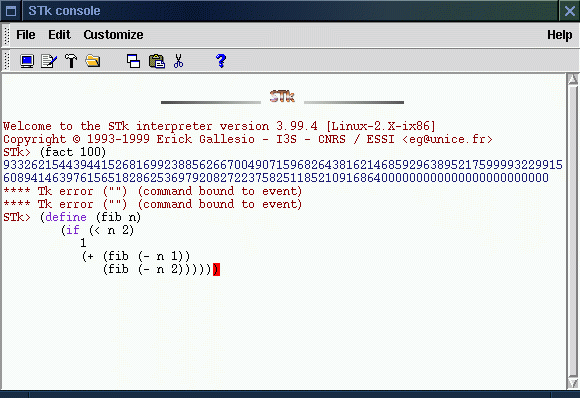This screenshot has width=580, height=398.
Task: Click the second "Tk error" message line
Action: pos(153,204)
